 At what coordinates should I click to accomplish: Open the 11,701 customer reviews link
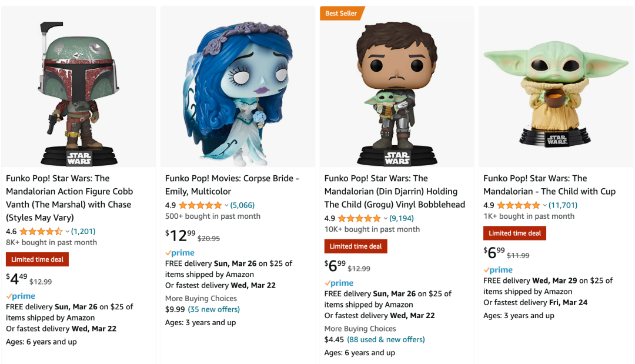[x=563, y=205]
